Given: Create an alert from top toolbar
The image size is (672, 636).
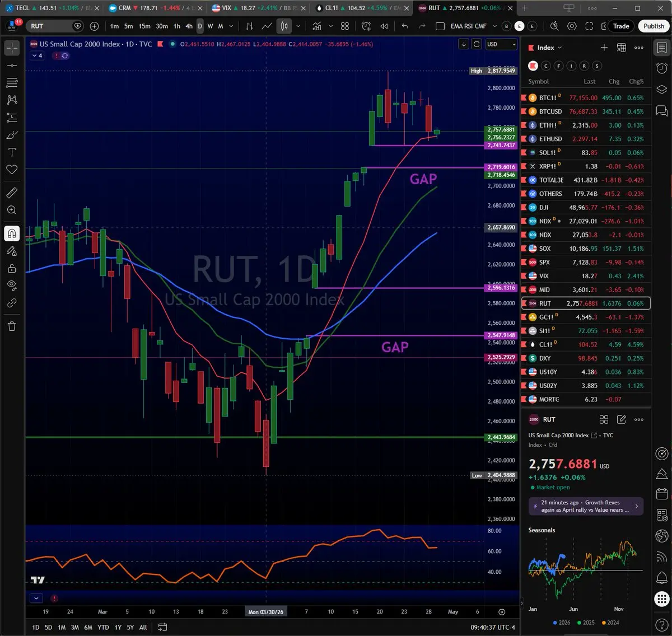Looking at the screenshot, I should pos(366,26).
